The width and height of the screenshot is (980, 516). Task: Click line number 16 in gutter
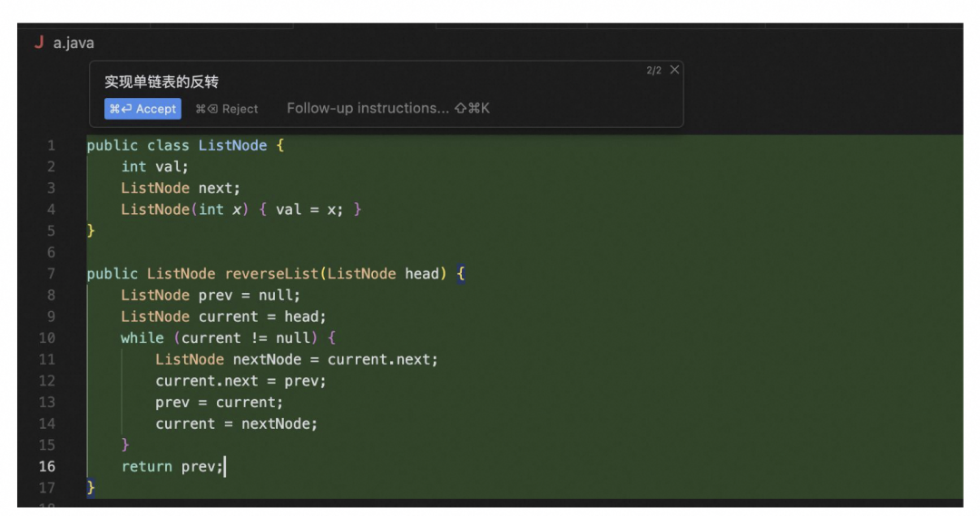[47, 467]
